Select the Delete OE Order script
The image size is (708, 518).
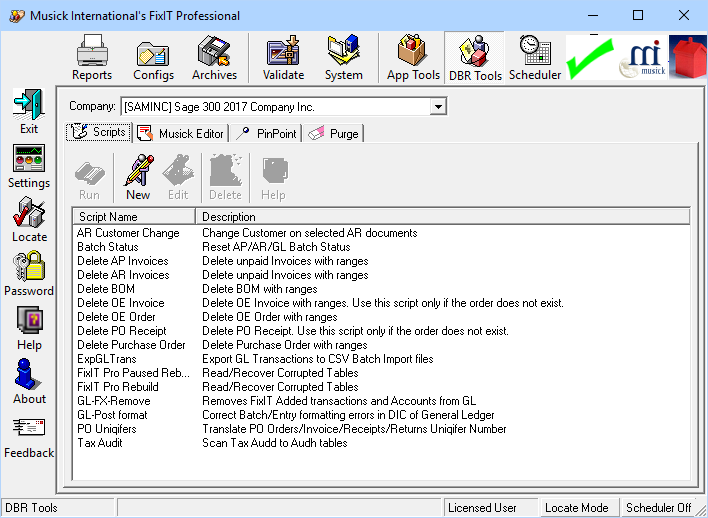pos(116,317)
